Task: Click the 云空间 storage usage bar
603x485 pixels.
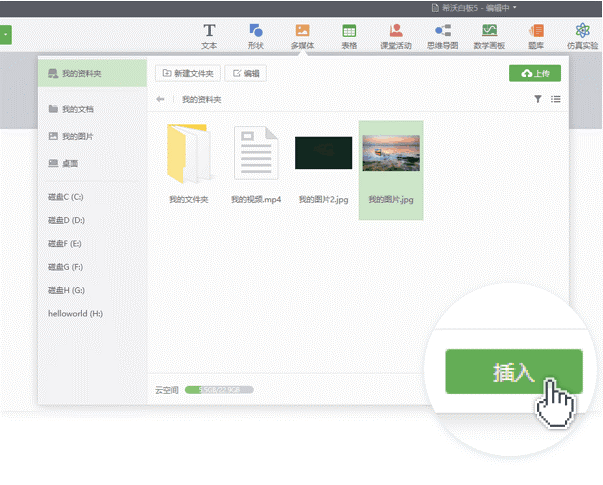Action: pyautogui.click(x=219, y=389)
